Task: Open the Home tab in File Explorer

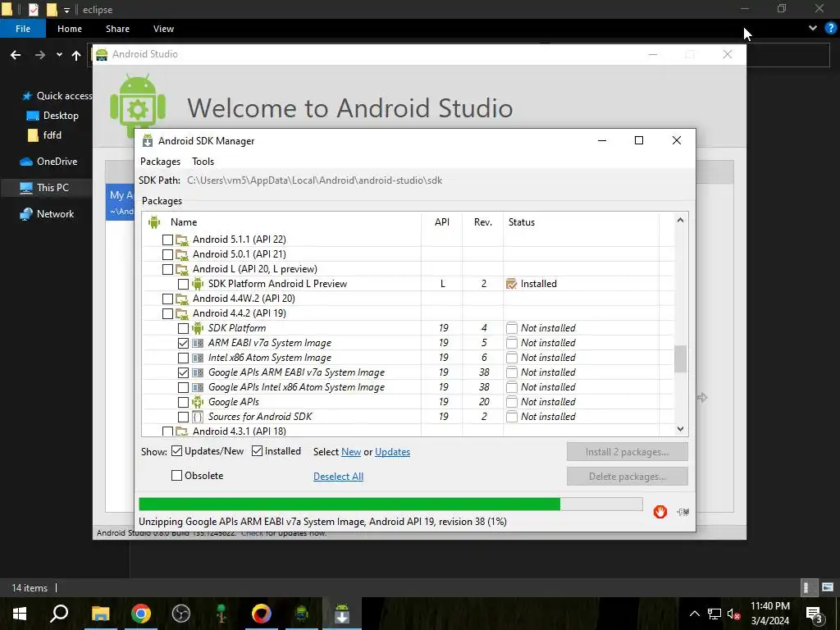Action: point(70,29)
